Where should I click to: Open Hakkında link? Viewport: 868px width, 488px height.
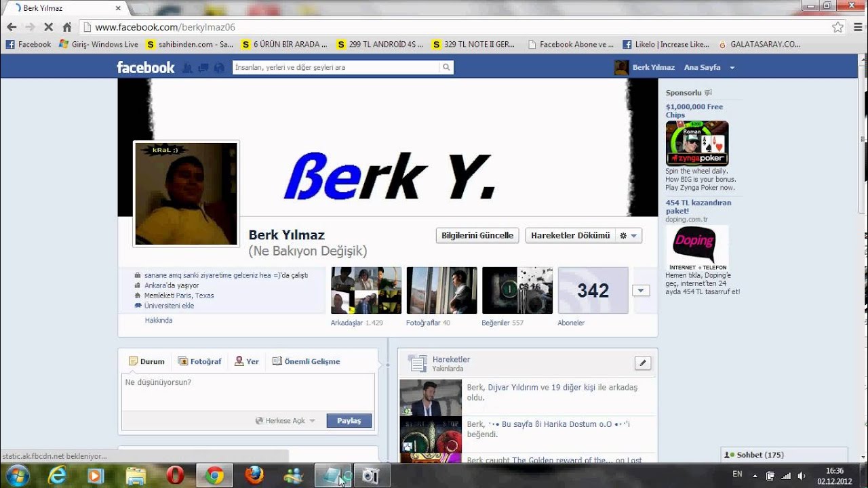(159, 320)
